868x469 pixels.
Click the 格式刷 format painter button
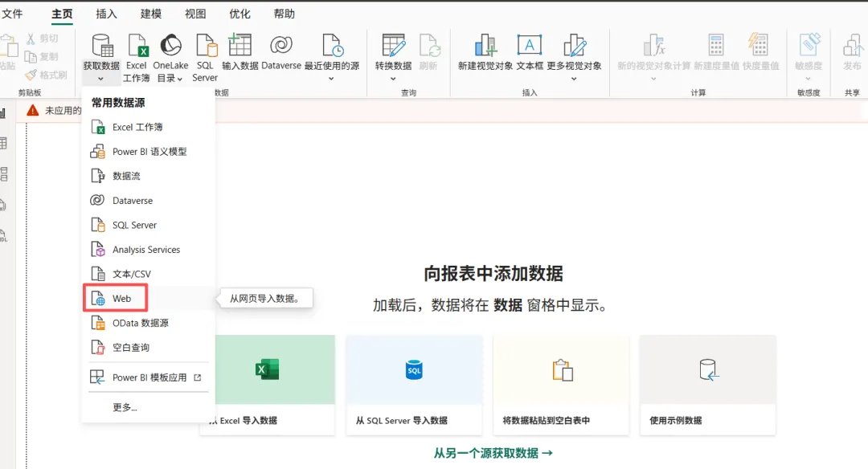point(47,75)
